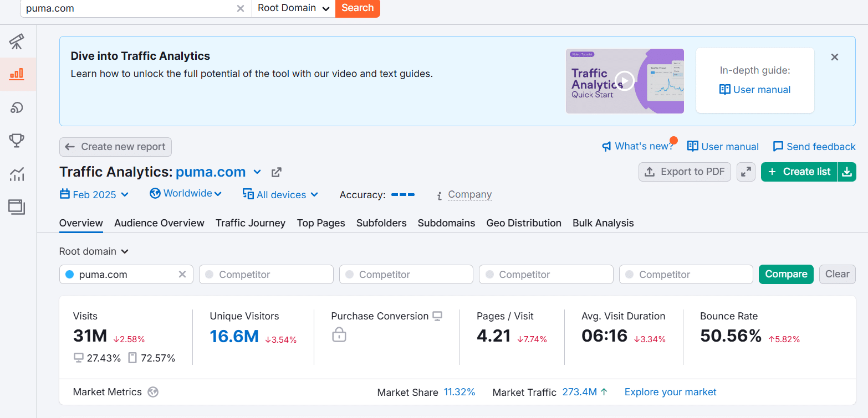The height and width of the screenshot is (418, 868).
Task: Click the orange Search button
Action: [x=358, y=8]
